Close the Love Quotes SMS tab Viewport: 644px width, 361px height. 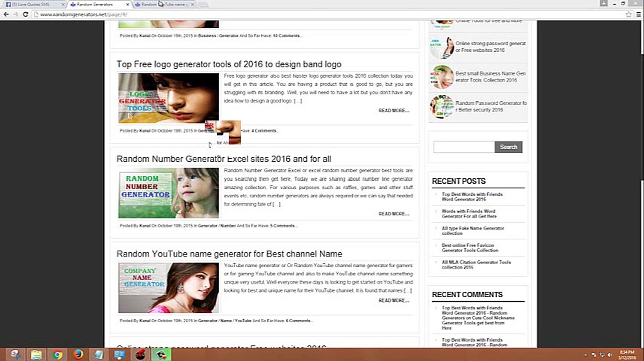pyautogui.click(x=63, y=5)
